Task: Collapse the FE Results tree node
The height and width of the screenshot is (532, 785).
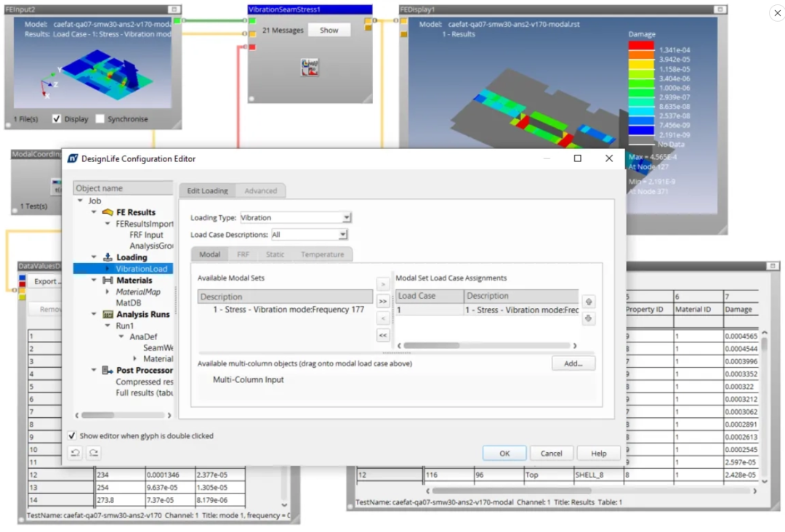Action: coord(94,212)
